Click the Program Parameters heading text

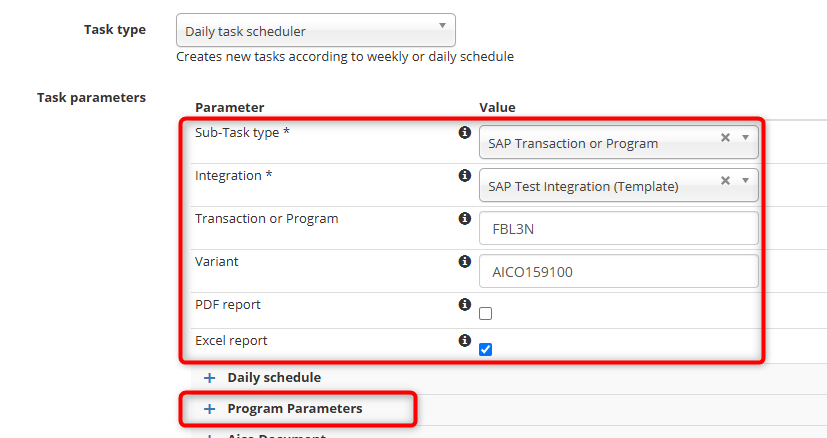point(294,409)
